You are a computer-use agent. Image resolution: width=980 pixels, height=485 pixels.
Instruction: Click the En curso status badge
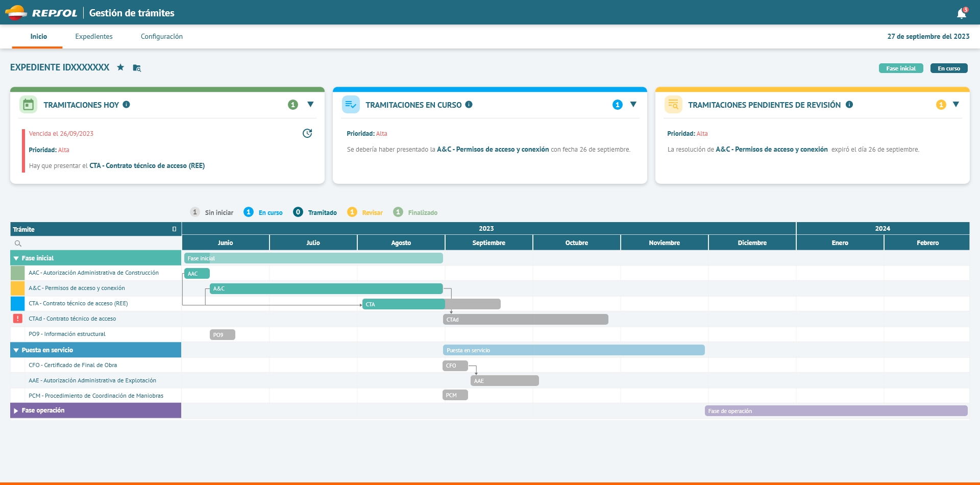coord(949,68)
